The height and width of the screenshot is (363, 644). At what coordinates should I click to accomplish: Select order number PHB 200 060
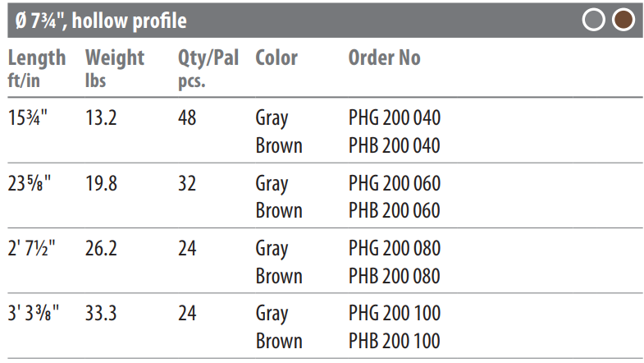click(x=395, y=210)
